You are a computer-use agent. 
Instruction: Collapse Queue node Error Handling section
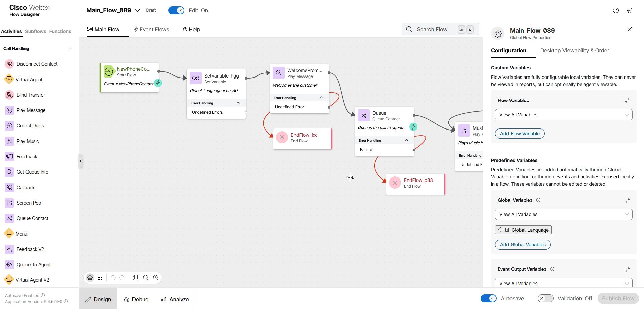406,140
